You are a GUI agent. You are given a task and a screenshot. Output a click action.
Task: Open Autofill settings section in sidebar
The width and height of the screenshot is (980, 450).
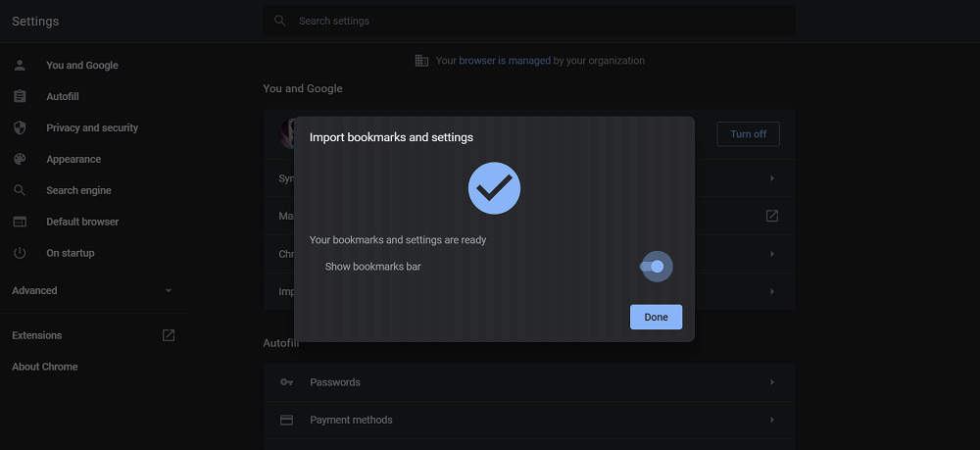point(63,96)
